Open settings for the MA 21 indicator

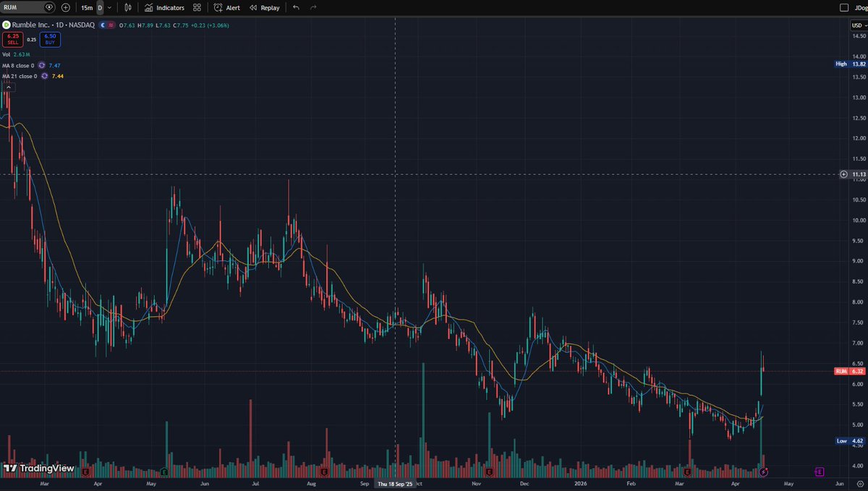click(43, 76)
